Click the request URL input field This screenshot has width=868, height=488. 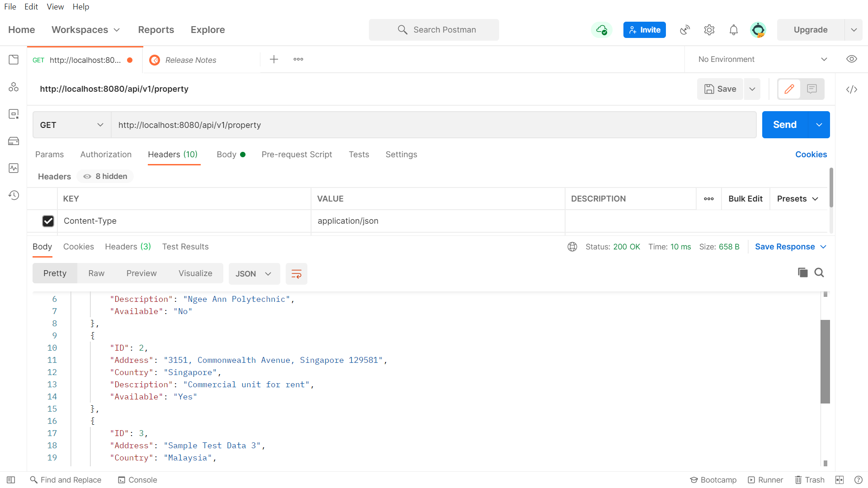click(x=434, y=125)
